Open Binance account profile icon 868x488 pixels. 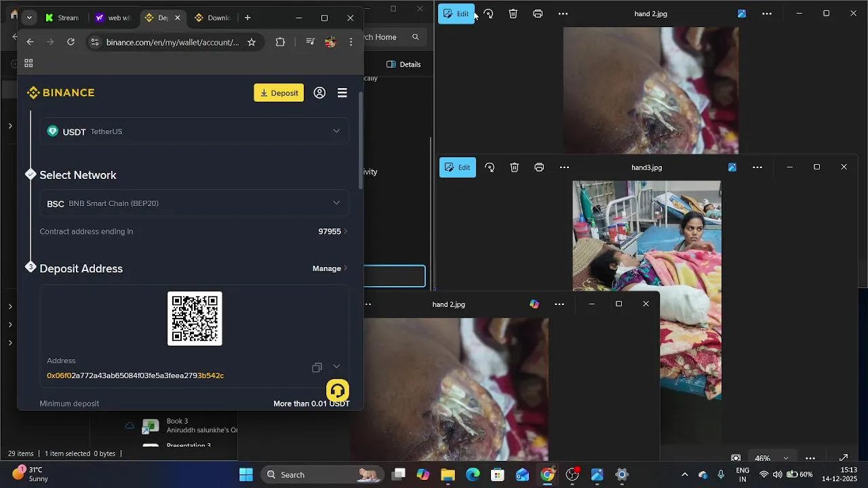coord(319,93)
